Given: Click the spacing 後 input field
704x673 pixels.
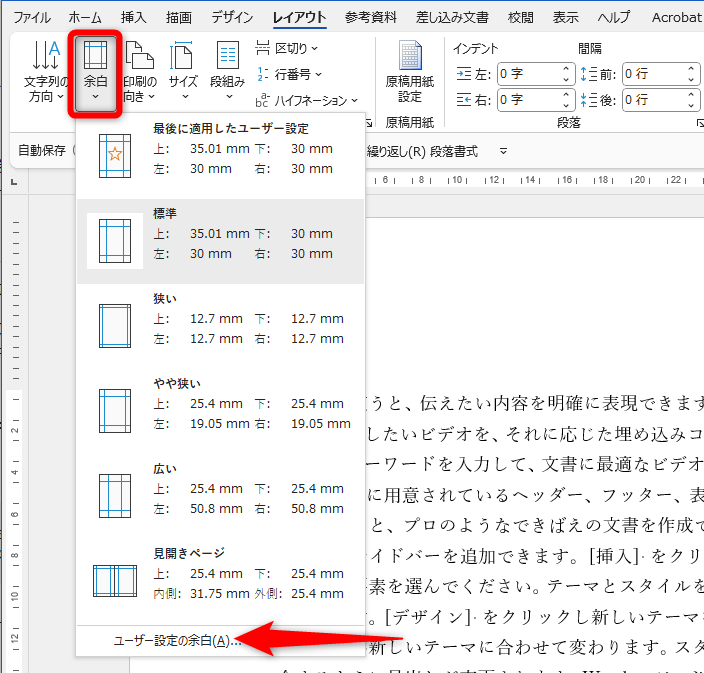Looking at the screenshot, I should tap(653, 100).
